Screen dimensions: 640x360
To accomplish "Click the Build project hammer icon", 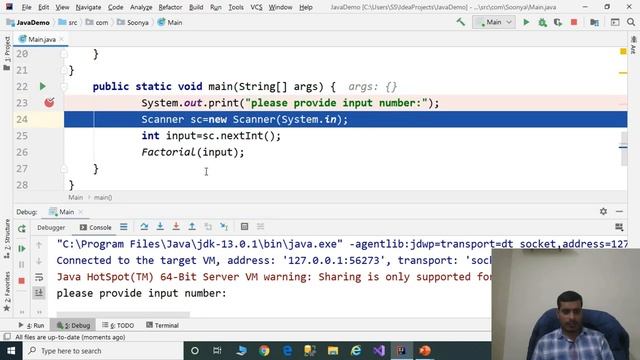I will 461,22.
